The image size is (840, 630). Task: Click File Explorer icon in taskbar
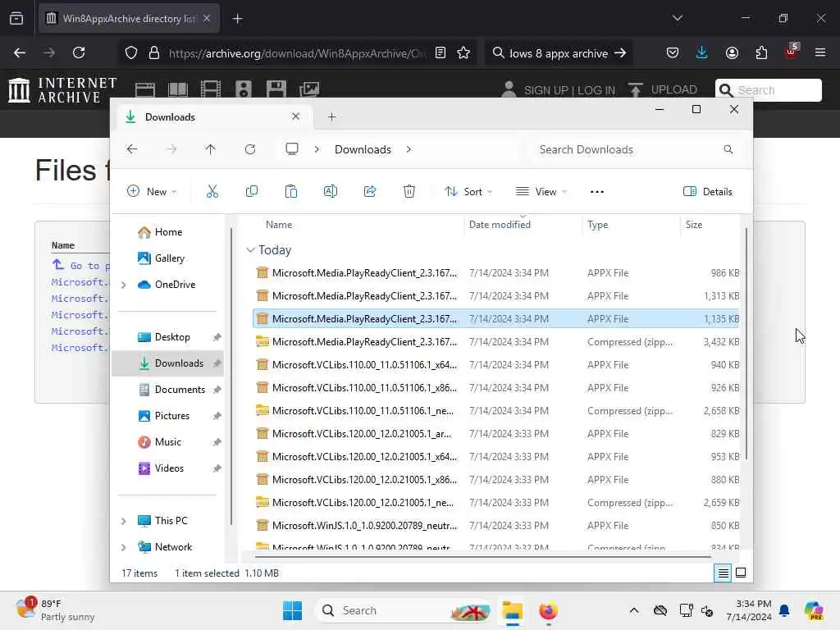[512, 610]
